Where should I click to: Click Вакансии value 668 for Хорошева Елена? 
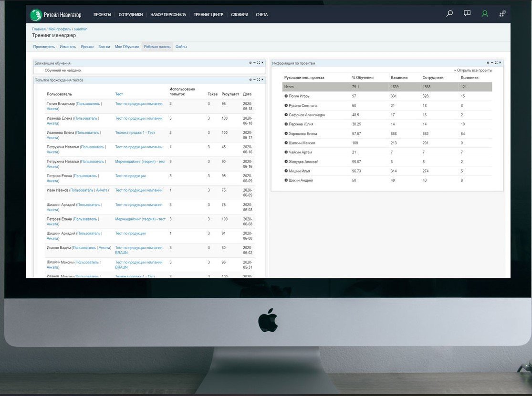[x=394, y=133]
